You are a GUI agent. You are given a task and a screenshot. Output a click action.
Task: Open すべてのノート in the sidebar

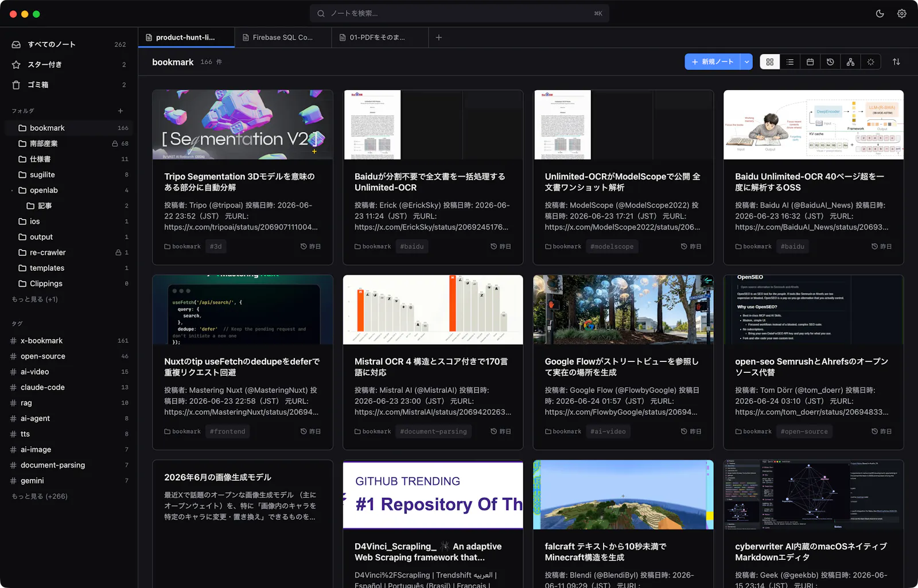(x=69, y=44)
